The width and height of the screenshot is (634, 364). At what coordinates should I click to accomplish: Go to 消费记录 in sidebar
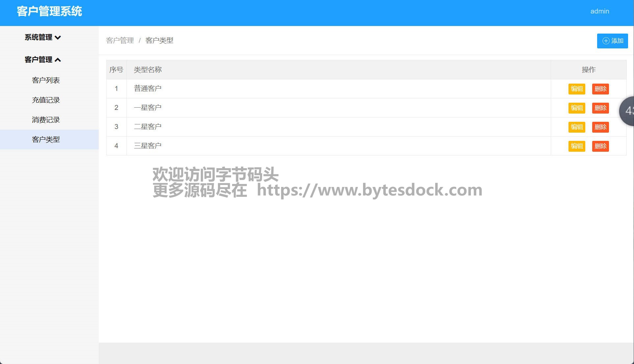(46, 120)
